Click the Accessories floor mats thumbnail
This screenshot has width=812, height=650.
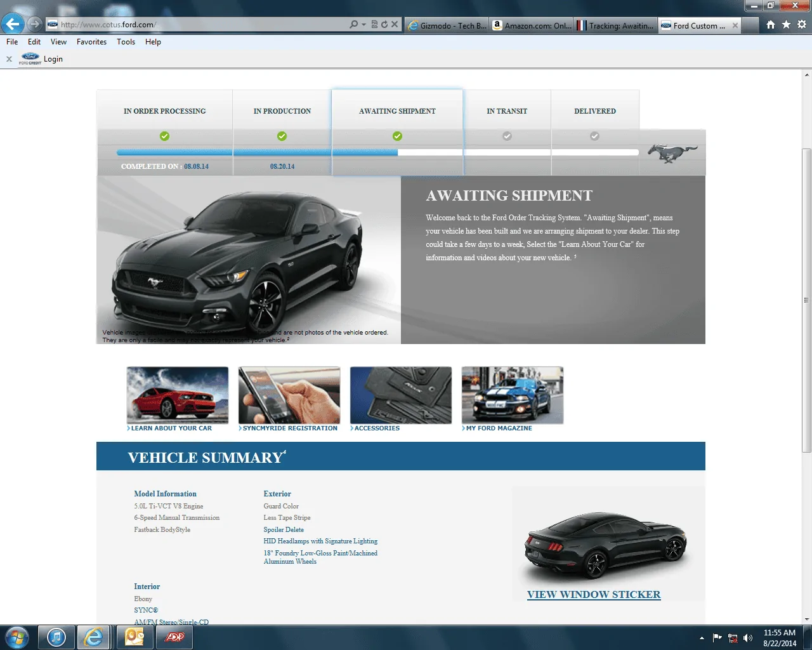click(x=401, y=395)
